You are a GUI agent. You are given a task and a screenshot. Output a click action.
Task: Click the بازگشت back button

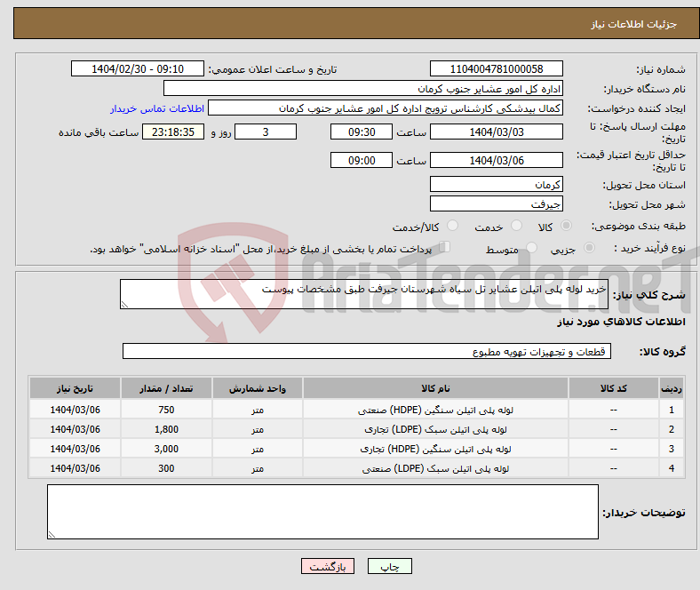pos(328,566)
